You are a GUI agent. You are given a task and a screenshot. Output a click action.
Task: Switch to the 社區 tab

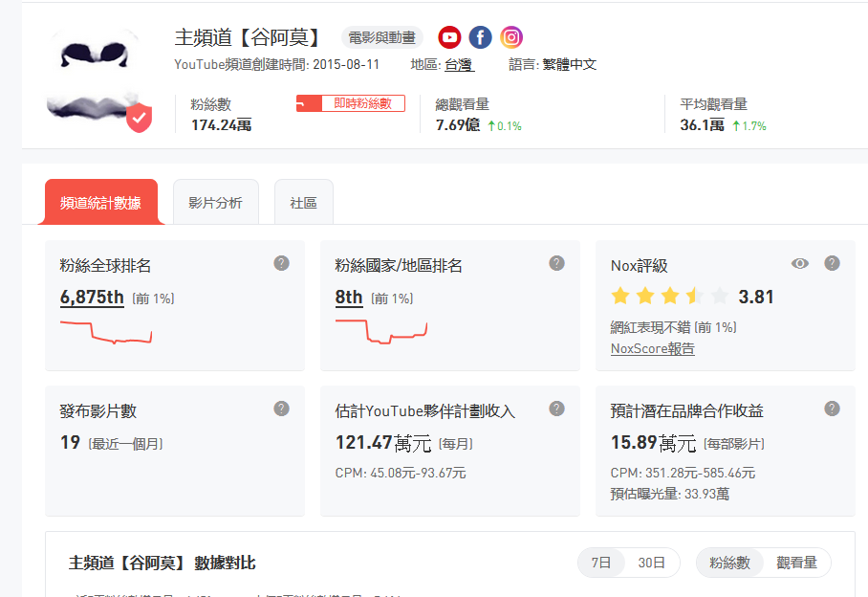(x=303, y=202)
